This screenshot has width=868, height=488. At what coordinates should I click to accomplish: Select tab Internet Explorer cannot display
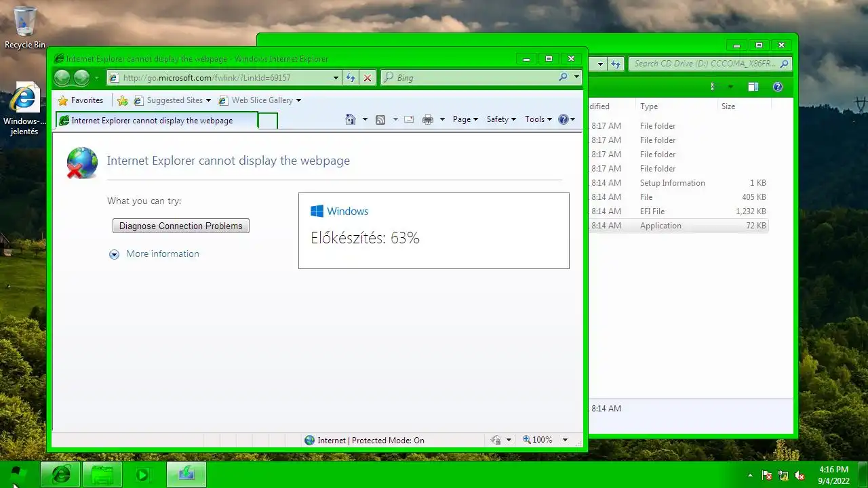157,121
